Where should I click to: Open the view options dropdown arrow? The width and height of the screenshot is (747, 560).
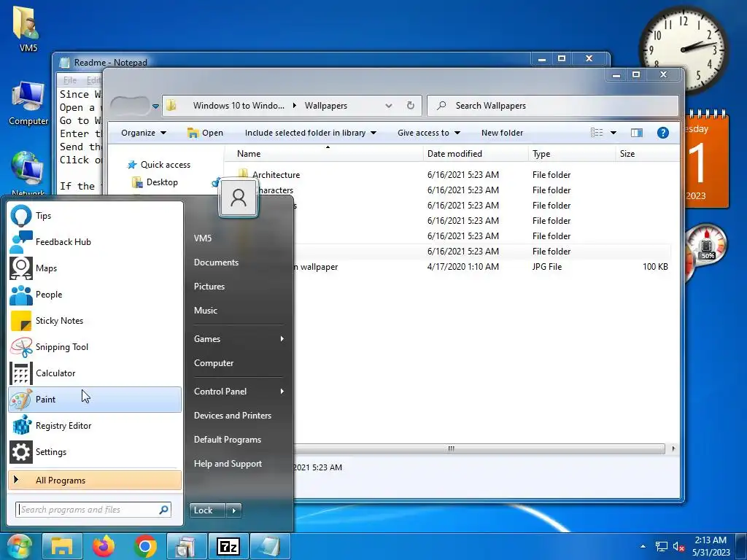(613, 133)
